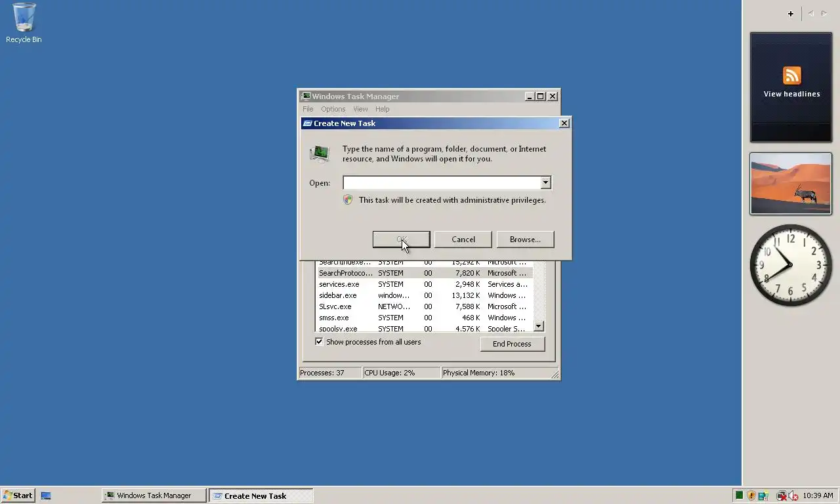Viewport: 840px width, 504px height.
Task: Click the desert slideshow gadget picture
Action: tap(791, 184)
